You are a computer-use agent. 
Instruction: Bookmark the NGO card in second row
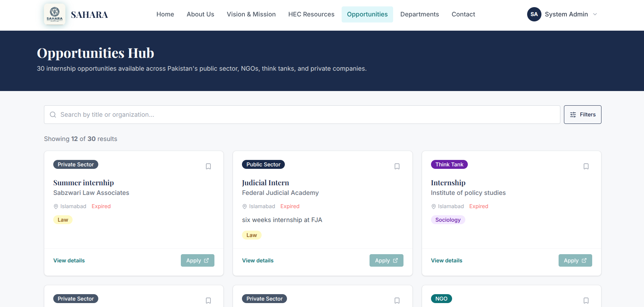pyautogui.click(x=586, y=301)
